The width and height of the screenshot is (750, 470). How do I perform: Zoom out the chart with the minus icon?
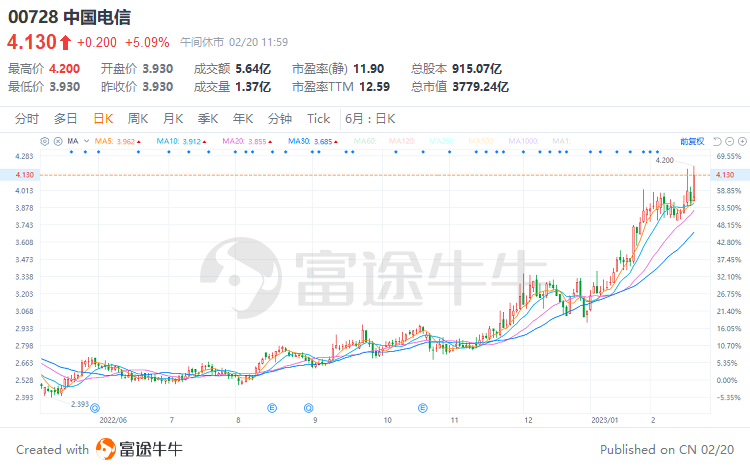pos(729,142)
